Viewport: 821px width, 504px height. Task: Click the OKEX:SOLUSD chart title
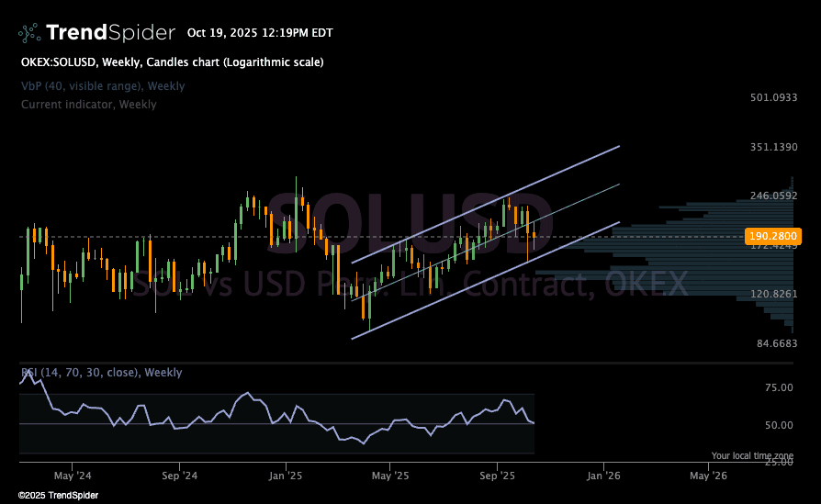pos(172,62)
